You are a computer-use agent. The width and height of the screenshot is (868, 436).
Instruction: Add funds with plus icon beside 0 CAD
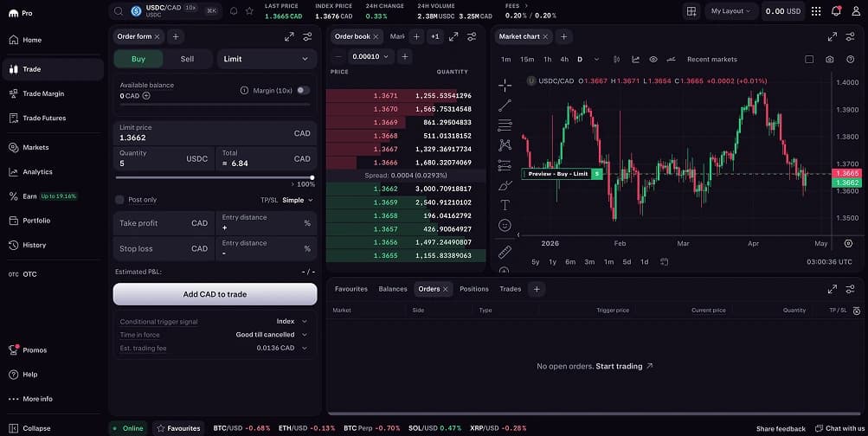pyautogui.click(x=146, y=96)
